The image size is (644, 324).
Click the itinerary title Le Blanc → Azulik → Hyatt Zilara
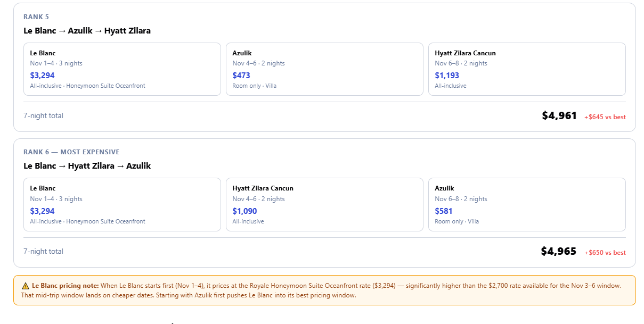coord(87,31)
